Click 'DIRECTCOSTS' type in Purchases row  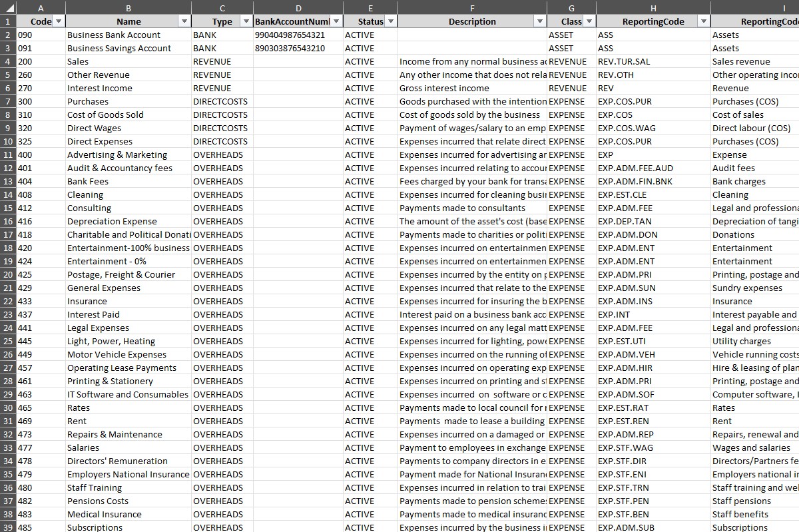(x=222, y=101)
